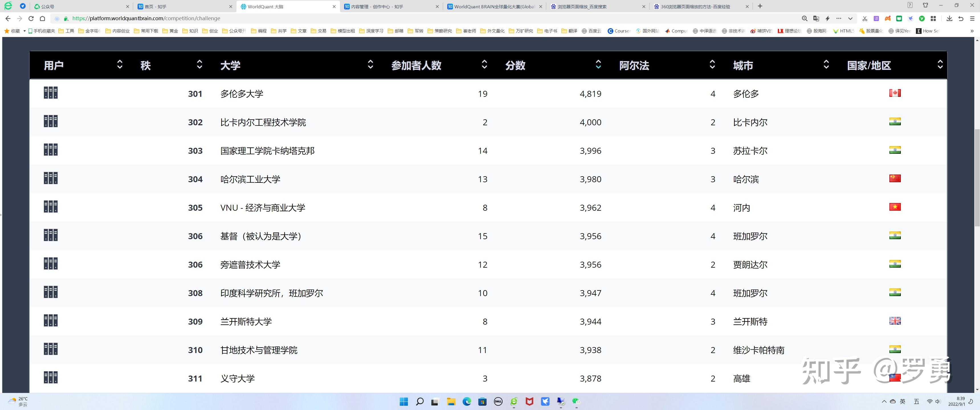Open the Coursera bookmark
The image size is (980, 410).
[619, 31]
